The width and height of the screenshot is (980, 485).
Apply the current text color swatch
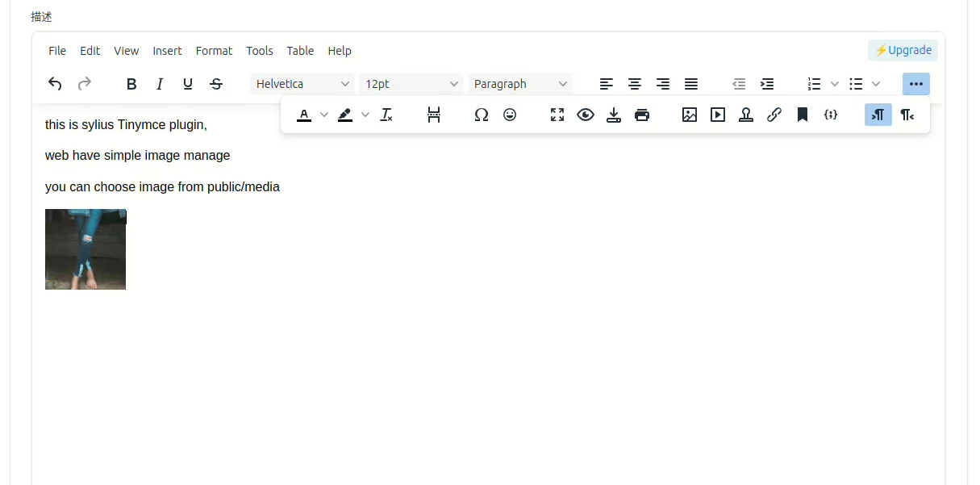[x=304, y=115]
